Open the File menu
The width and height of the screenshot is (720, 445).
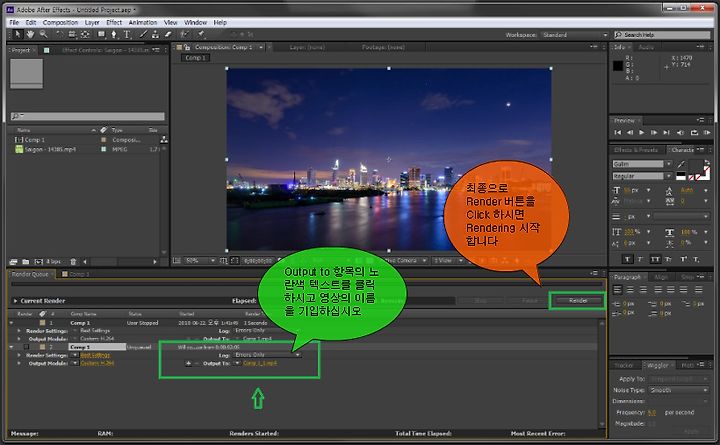click(14, 23)
